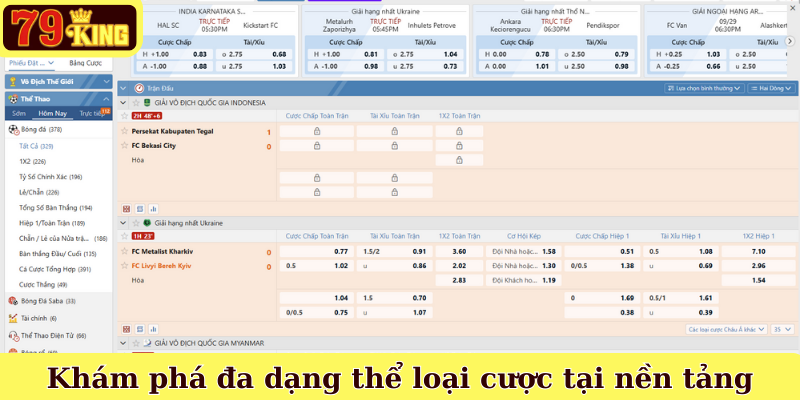Pick HAL SC H +1.00 odds 0.83
This screenshot has width=800, height=400.
(174, 54)
